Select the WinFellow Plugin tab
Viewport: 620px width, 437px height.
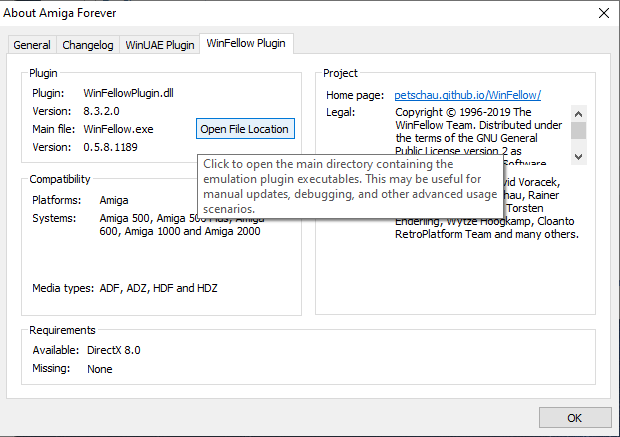(x=246, y=43)
